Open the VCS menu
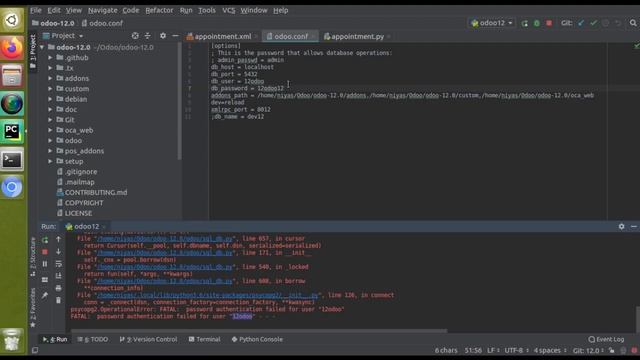The image size is (640, 360). [x=229, y=10]
